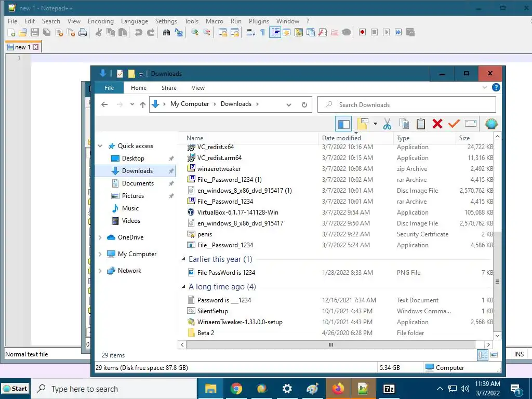Click the New document icon in Notepad++
The width and height of the screenshot is (532, 399).
coord(11,32)
